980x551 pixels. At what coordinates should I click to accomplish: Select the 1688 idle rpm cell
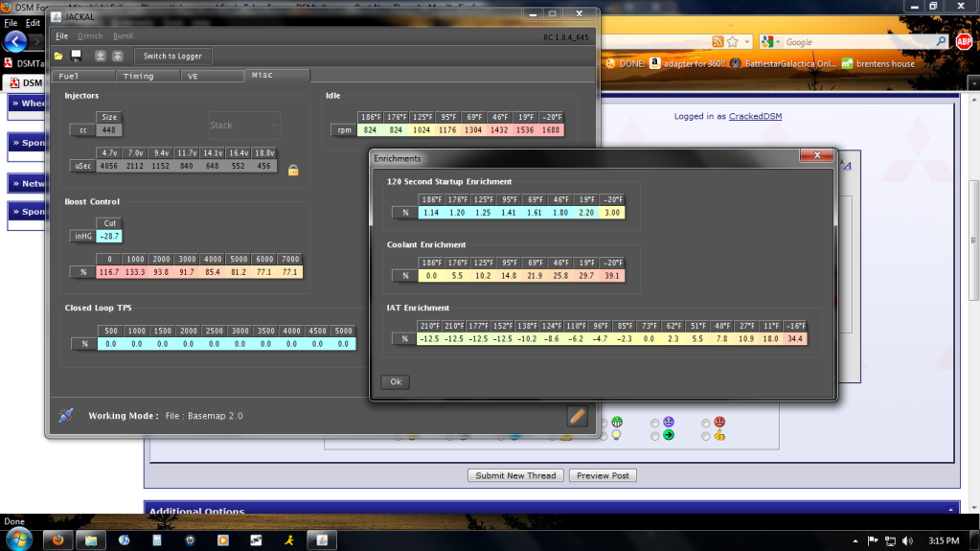[551, 130]
